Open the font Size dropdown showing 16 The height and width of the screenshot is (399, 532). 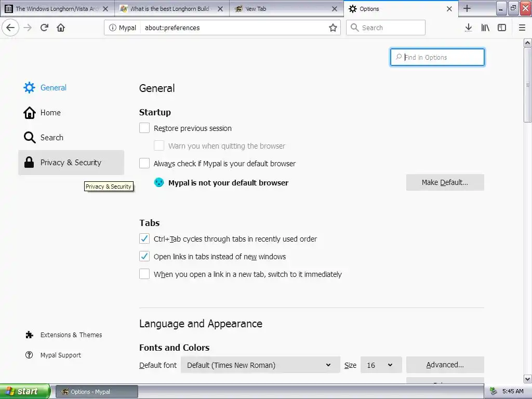pos(381,365)
